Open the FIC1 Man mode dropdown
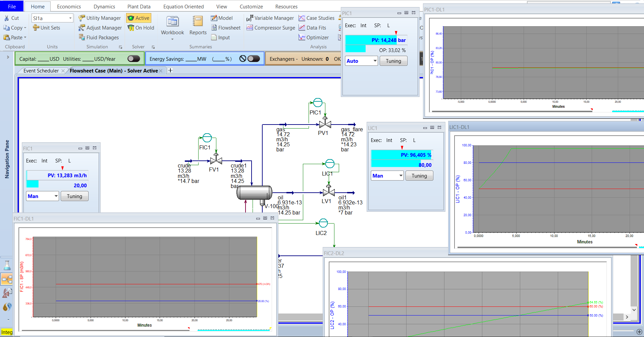The image size is (644, 337). coord(56,196)
